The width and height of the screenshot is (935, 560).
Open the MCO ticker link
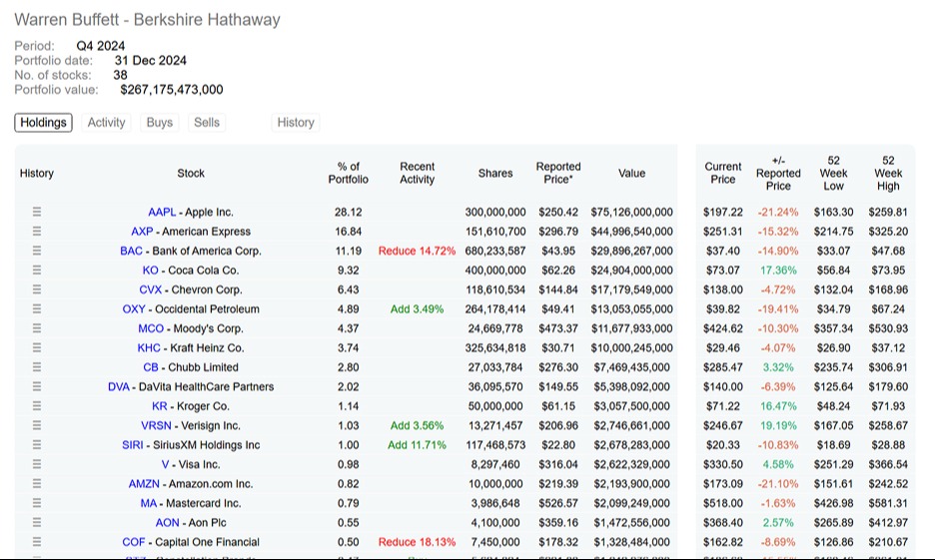point(151,328)
